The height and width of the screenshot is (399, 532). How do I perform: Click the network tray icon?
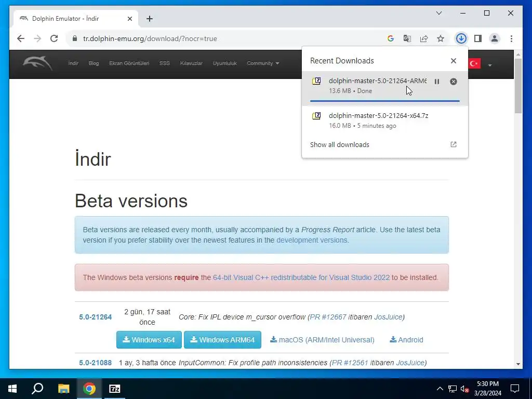coord(453,389)
